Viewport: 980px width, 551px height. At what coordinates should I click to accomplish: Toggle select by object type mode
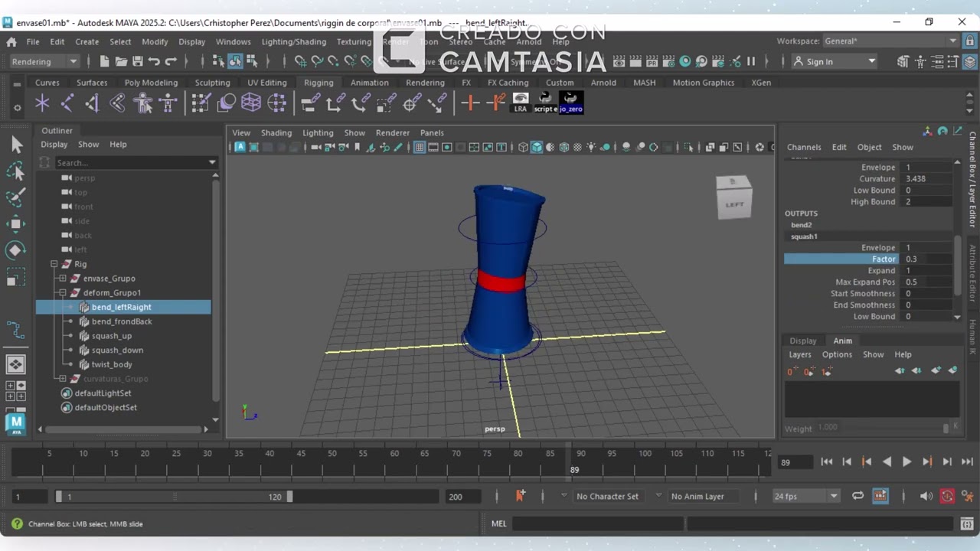coord(235,61)
